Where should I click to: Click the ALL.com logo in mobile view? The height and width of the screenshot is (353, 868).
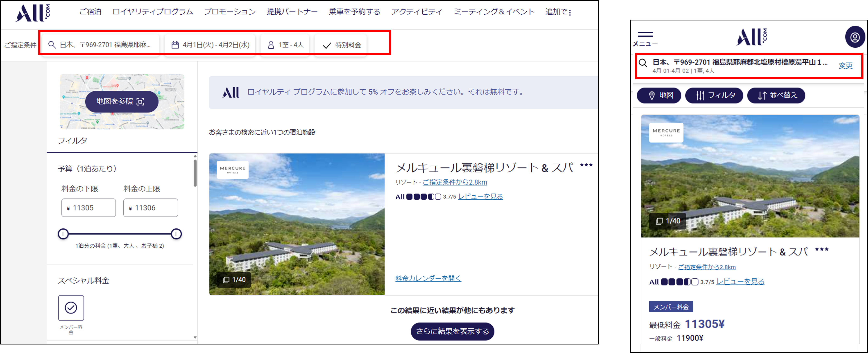tap(751, 37)
